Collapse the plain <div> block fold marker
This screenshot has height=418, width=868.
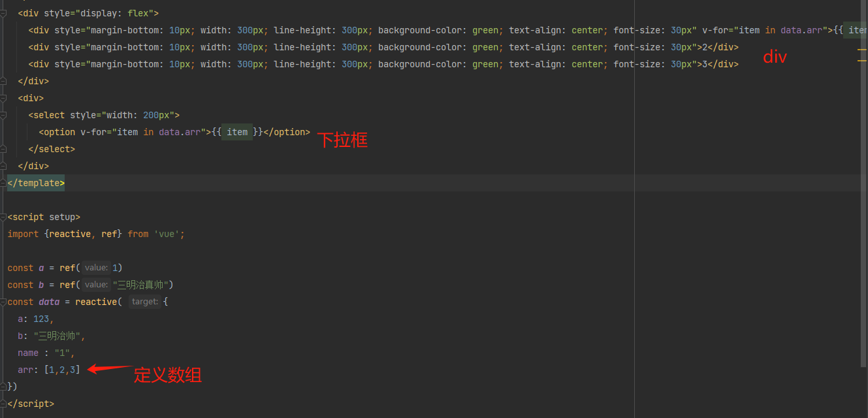coord(3,98)
